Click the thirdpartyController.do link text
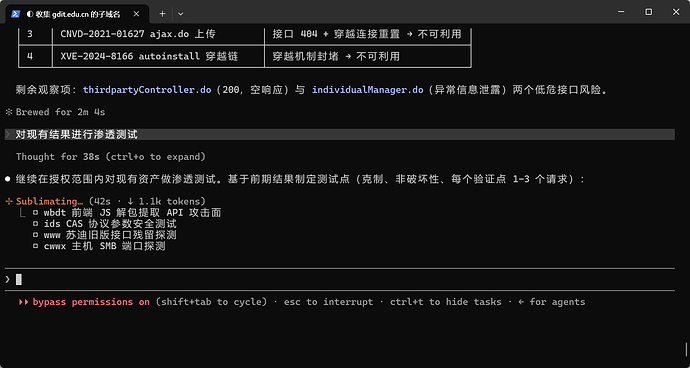The height and width of the screenshot is (368, 690). [147, 90]
